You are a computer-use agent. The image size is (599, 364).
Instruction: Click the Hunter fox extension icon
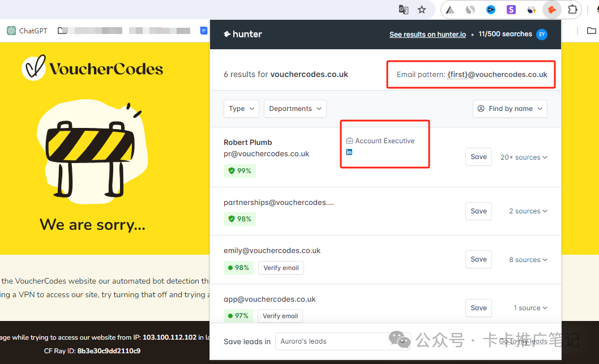coord(551,10)
